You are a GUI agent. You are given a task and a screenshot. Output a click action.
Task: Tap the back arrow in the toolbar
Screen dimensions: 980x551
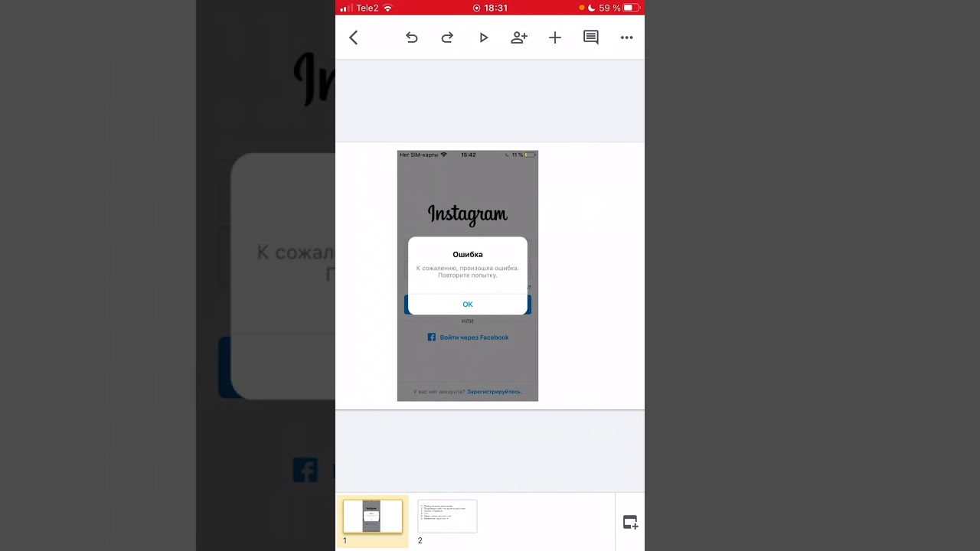pos(354,37)
